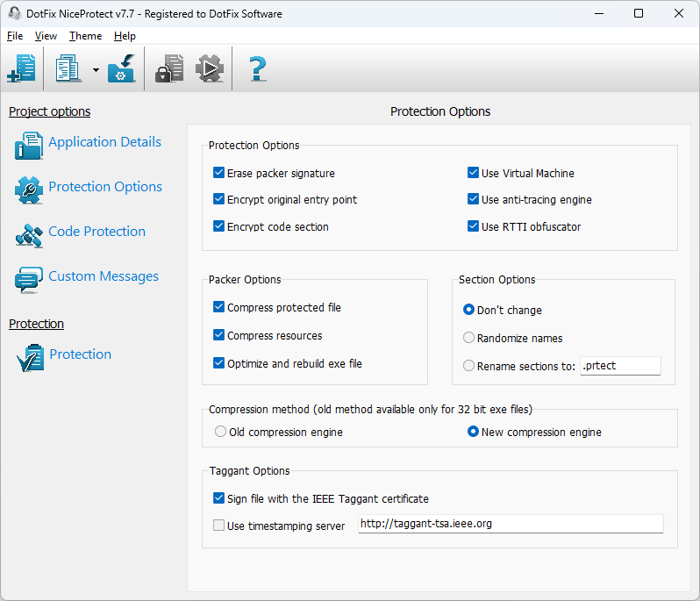Go to Application Details link
The width and height of the screenshot is (700, 601).
[105, 141]
